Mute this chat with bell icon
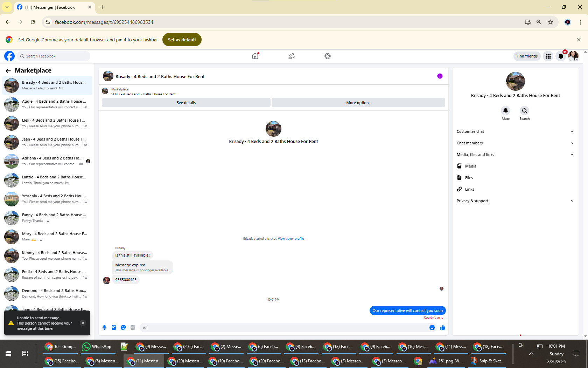The width and height of the screenshot is (588, 368). (x=505, y=111)
